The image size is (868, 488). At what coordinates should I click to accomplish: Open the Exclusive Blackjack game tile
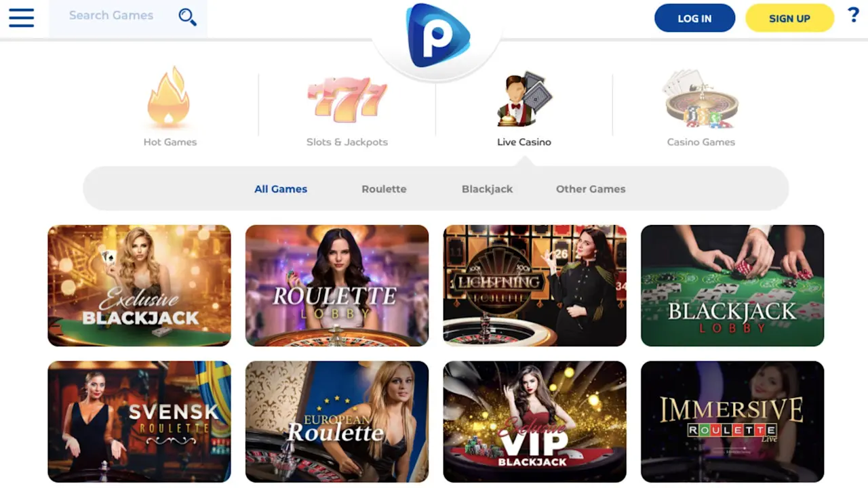[139, 285]
